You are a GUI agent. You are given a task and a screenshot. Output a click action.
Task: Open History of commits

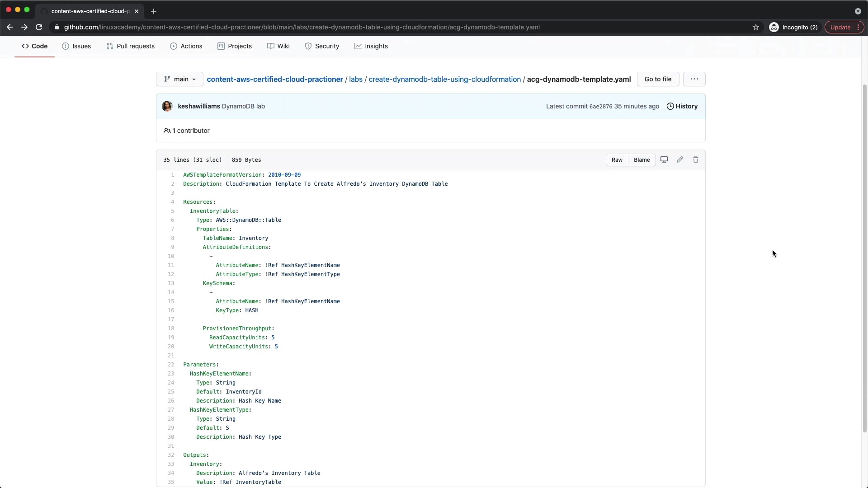coord(682,106)
